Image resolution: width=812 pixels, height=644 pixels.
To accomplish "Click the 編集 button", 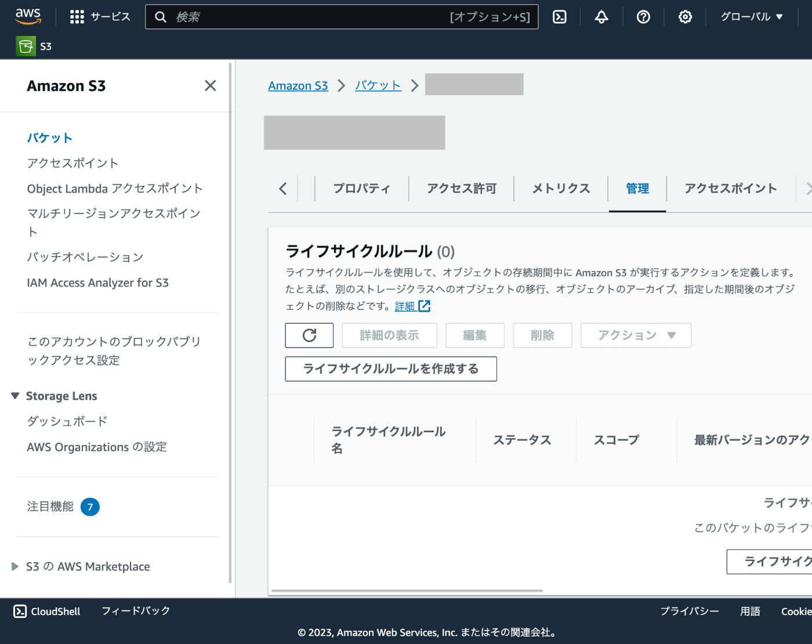I will tap(474, 335).
